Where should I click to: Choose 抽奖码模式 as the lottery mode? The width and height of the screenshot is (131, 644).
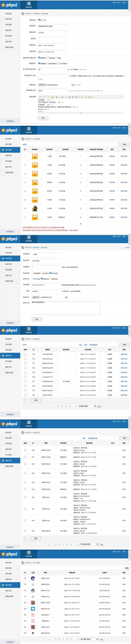[x=48, y=63]
